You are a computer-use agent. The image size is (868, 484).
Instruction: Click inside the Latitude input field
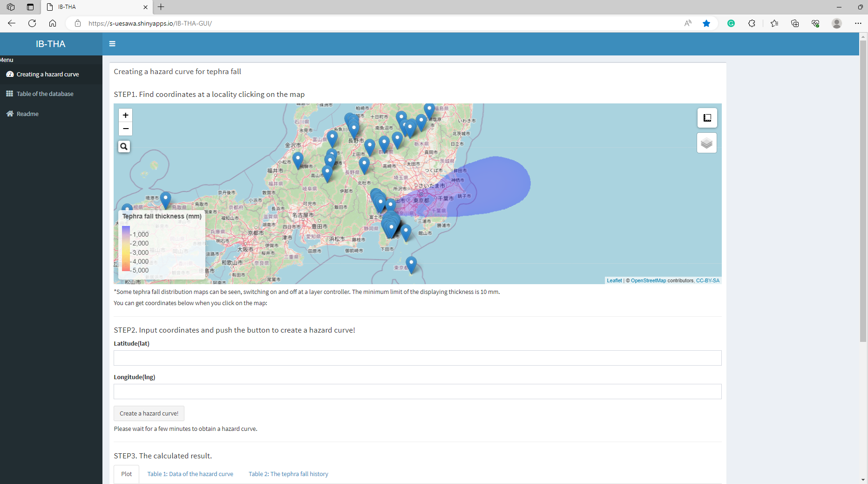(x=417, y=358)
